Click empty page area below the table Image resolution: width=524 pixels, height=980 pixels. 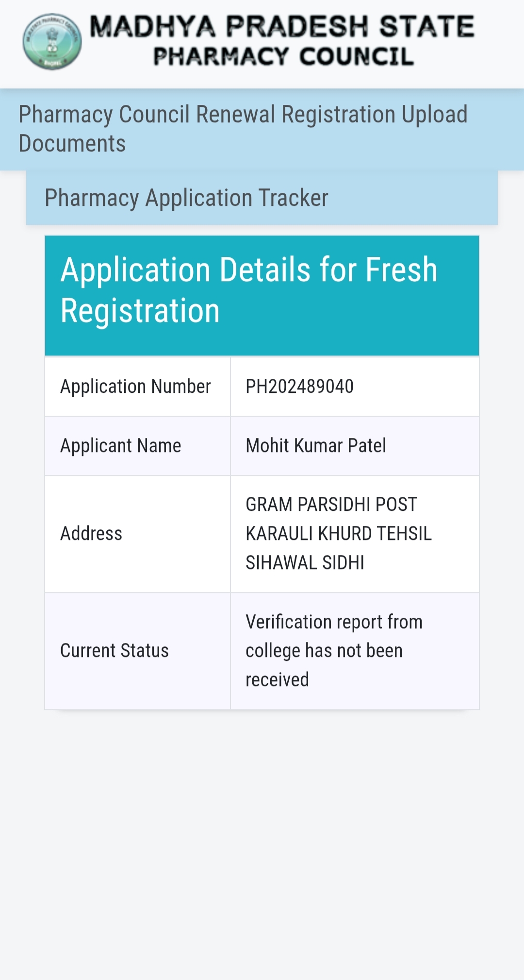coord(262,845)
